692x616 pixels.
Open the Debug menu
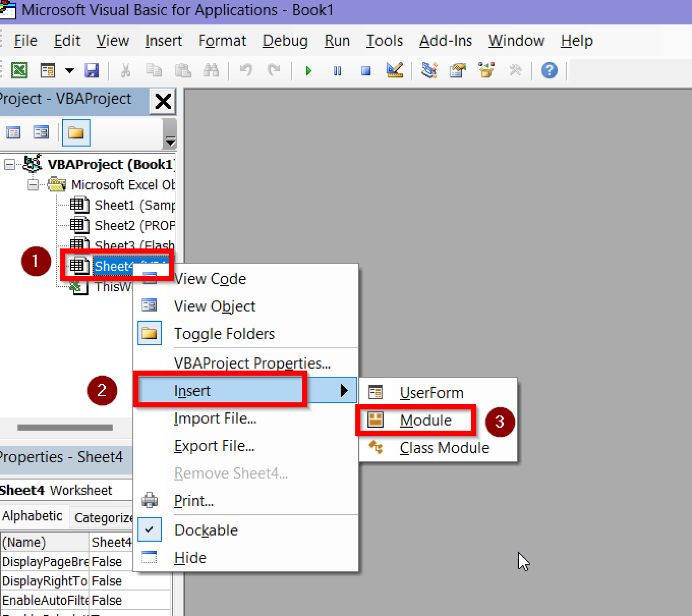pyautogui.click(x=285, y=41)
